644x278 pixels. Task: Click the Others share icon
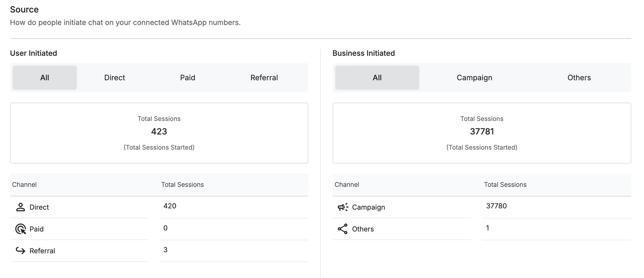343,229
